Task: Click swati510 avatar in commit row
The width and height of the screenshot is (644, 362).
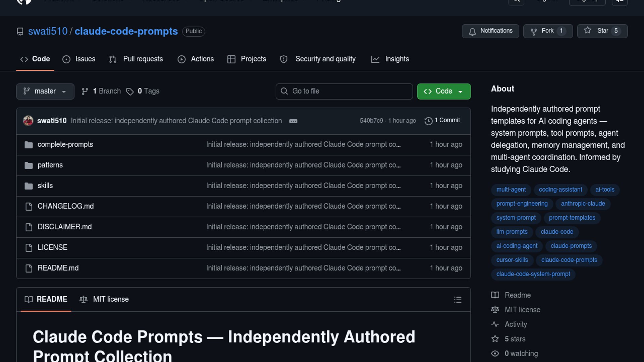Action: [28, 121]
